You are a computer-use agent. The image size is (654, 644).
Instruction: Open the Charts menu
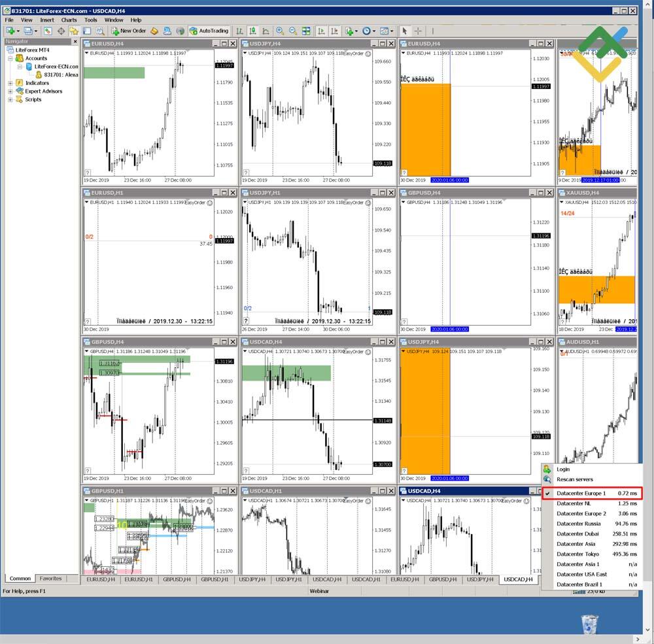point(69,20)
